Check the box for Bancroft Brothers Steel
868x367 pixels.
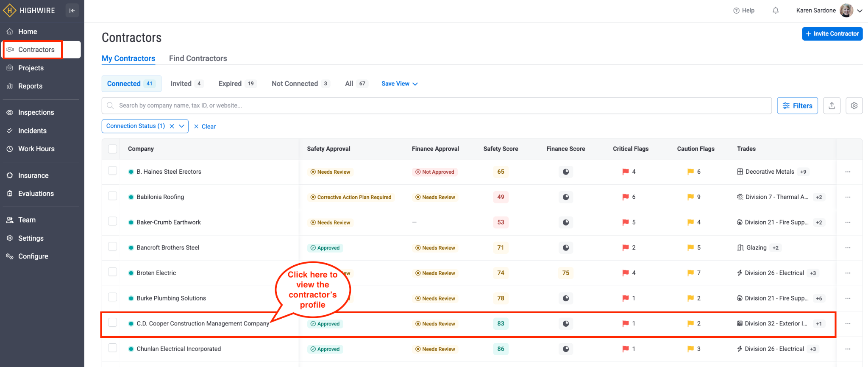click(112, 247)
